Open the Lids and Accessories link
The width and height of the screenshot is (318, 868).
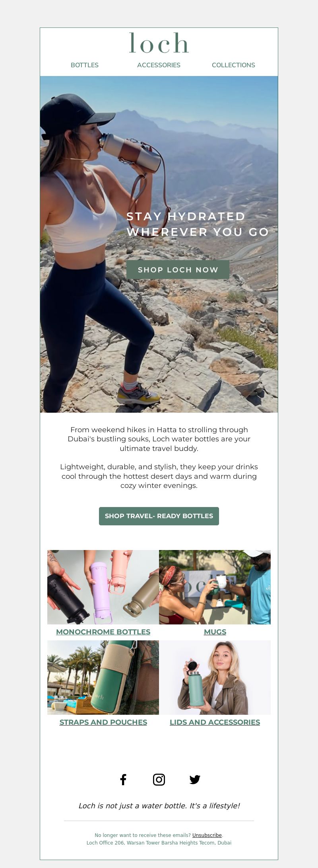[215, 722]
